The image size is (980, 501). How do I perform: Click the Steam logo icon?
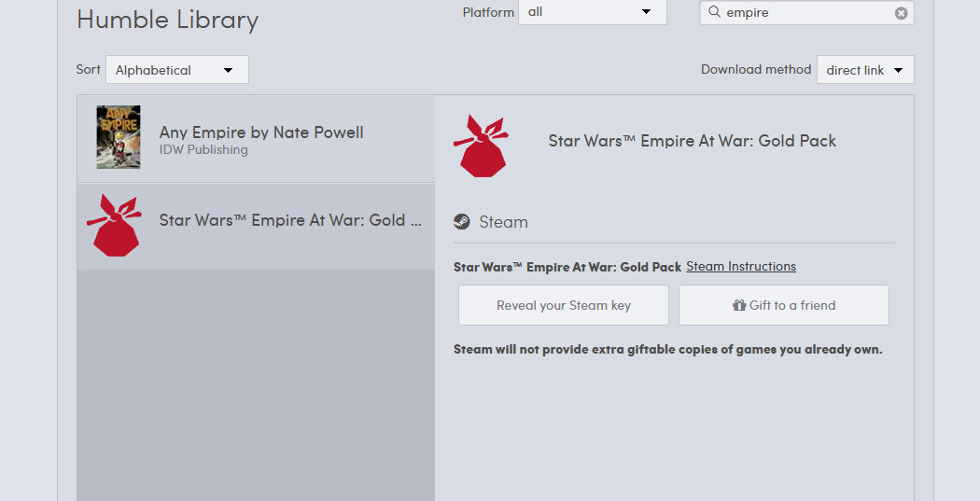[462, 221]
